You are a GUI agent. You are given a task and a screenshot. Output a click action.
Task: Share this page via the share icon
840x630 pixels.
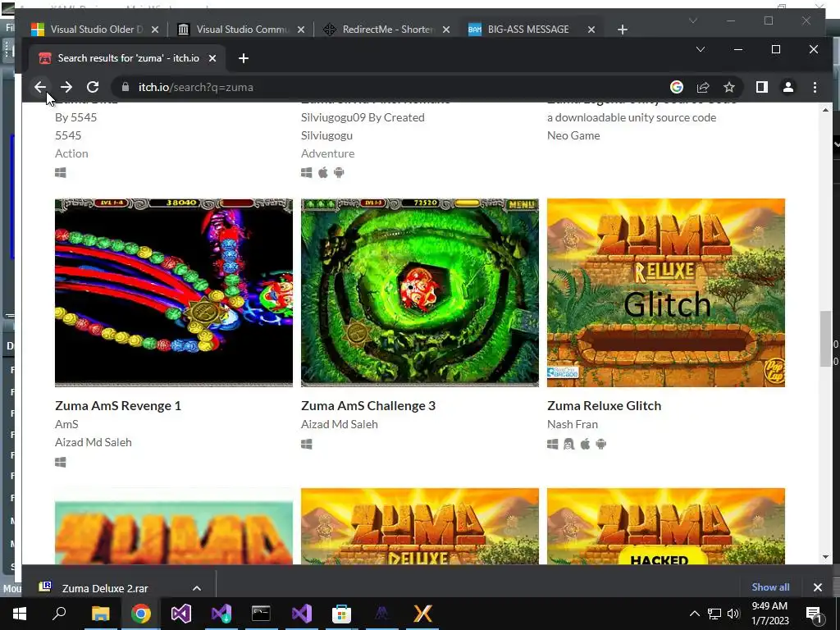(x=703, y=87)
